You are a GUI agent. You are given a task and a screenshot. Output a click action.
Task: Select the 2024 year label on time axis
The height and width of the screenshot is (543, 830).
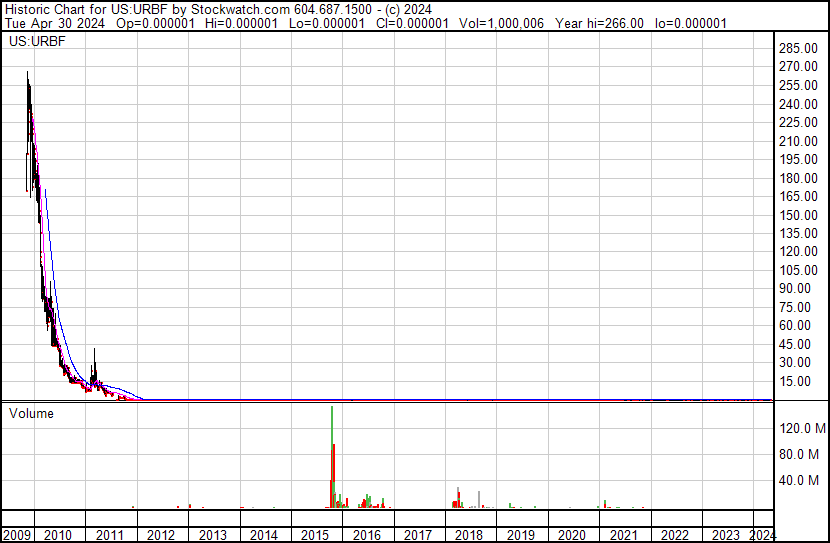763,535
